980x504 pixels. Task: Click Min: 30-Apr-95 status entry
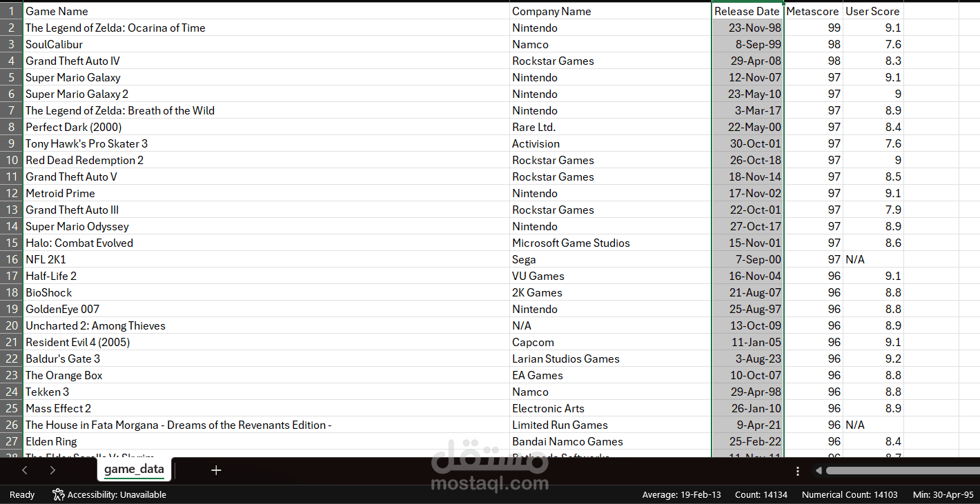(943, 494)
